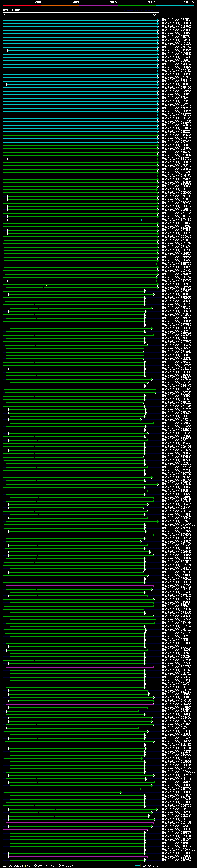Select the UniRef100_A9BDT5 label
Image resolution: width=197 pixels, height=868 pixels.
177,162
